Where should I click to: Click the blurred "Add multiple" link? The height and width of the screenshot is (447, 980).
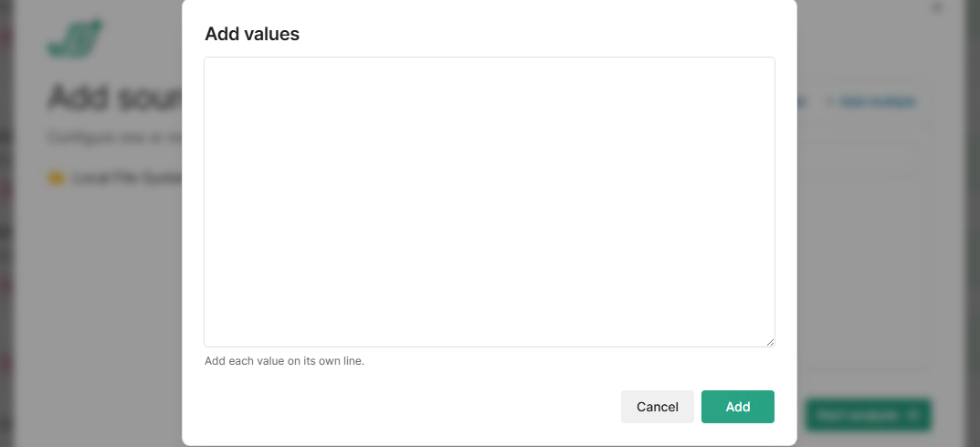pyautogui.click(x=878, y=102)
